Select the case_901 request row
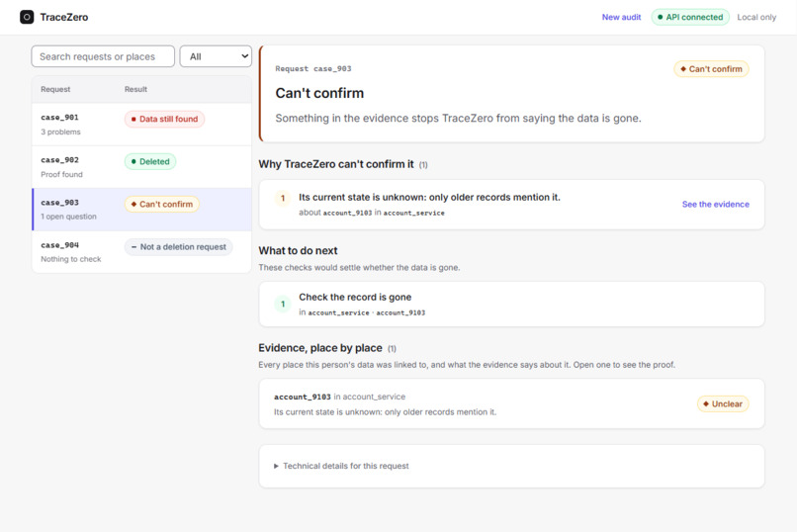This screenshot has width=797, height=532. (141, 125)
